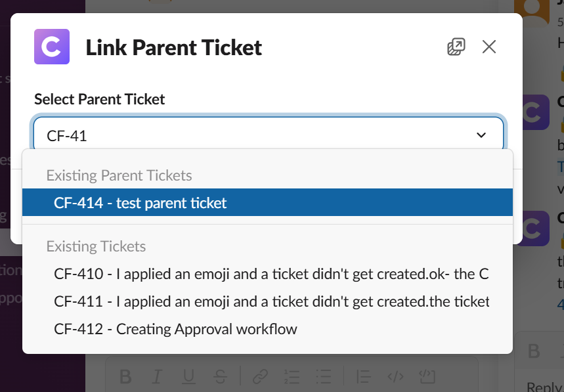Apply underline formatting in composer toolbar
This screenshot has width=564, height=392.
(x=188, y=376)
